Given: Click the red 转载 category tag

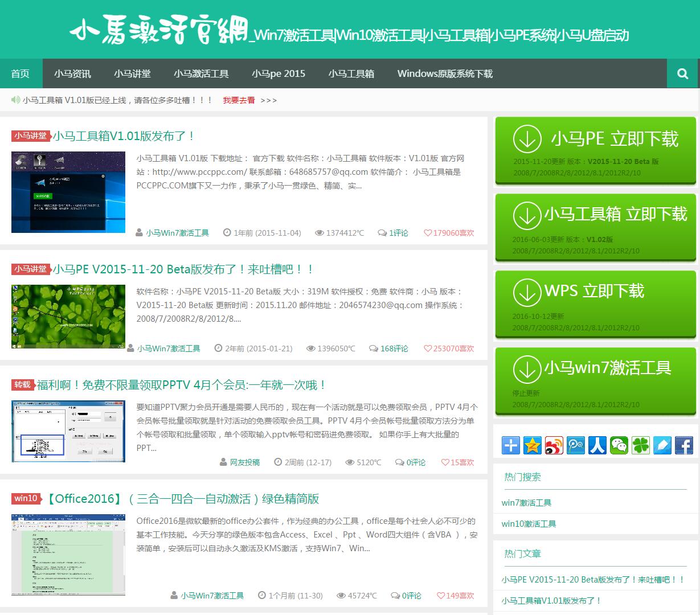Looking at the screenshot, I should tap(22, 384).
